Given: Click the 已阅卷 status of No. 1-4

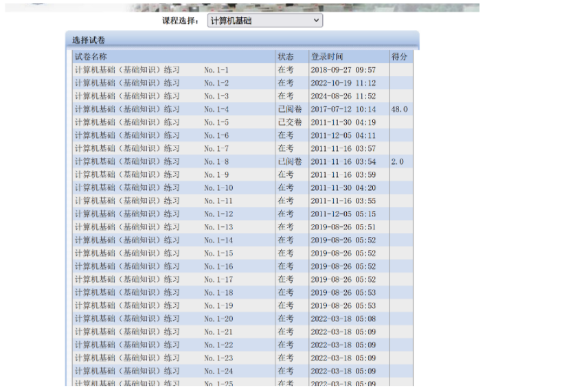Looking at the screenshot, I should (290, 109).
